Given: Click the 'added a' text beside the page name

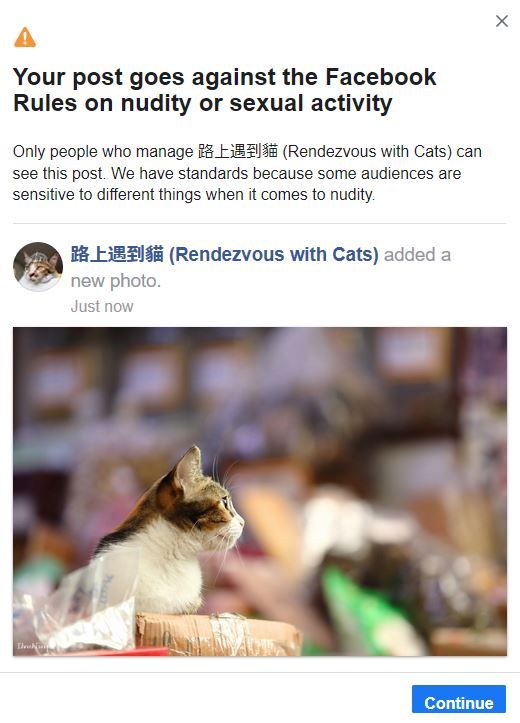Looking at the screenshot, I should pyautogui.click(x=417, y=255).
